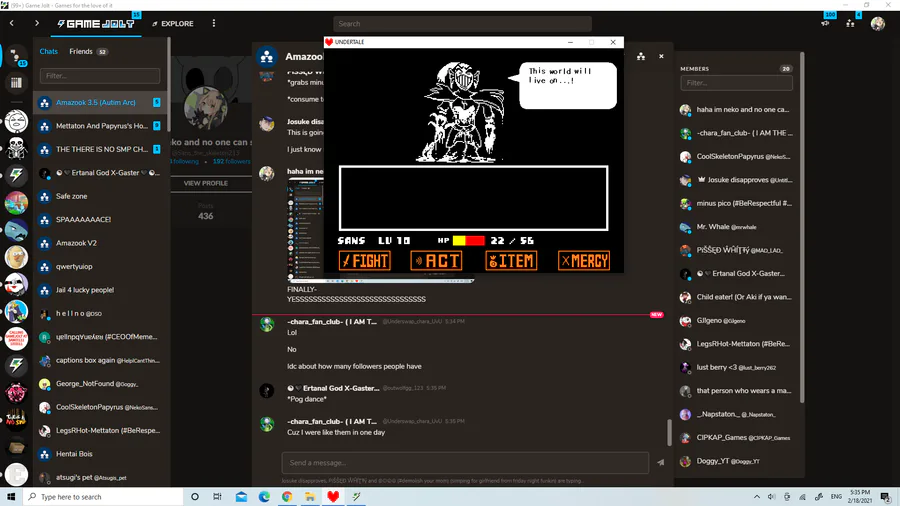Open the shark community icon in sidebar
The width and height of the screenshot is (900, 506).
point(16,229)
